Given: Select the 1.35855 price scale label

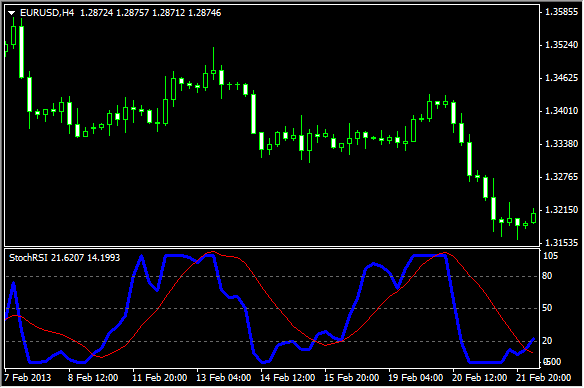Looking at the screenshot, I should (561, 12).
